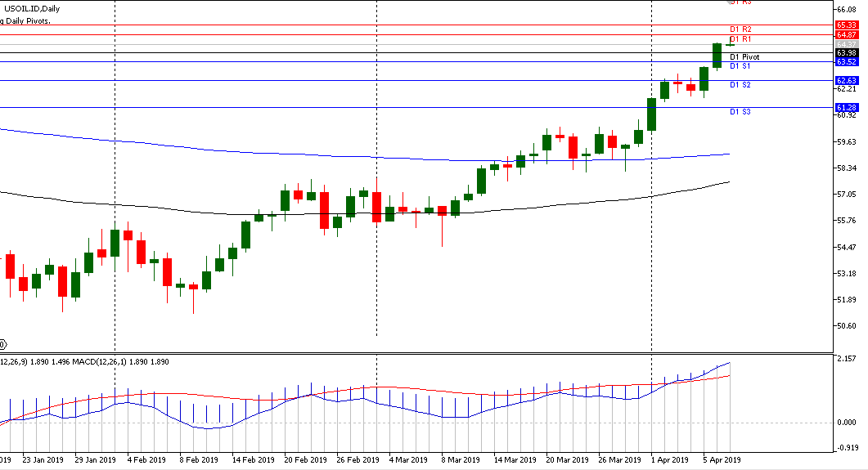Select the D1 S3 pivot label
Screen dimensions: 868x470
click(x=740, y=112)
